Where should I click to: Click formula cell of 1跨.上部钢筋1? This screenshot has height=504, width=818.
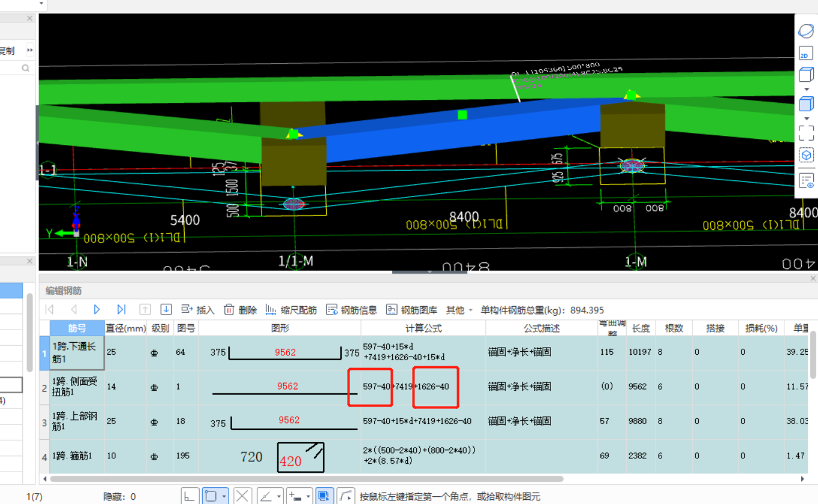tap(423, 421)
